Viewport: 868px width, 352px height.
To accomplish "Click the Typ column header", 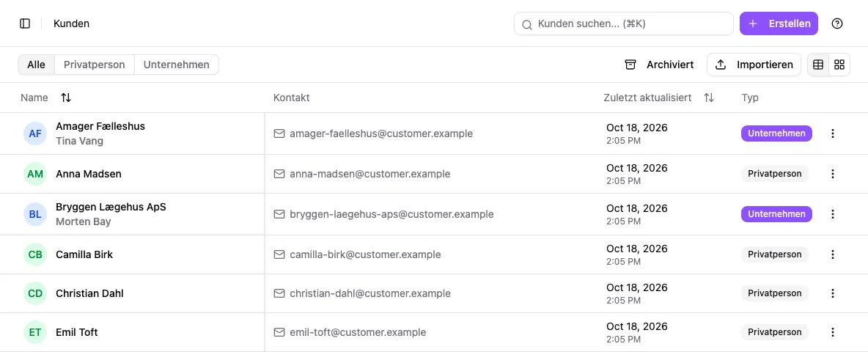I will 750,98.
